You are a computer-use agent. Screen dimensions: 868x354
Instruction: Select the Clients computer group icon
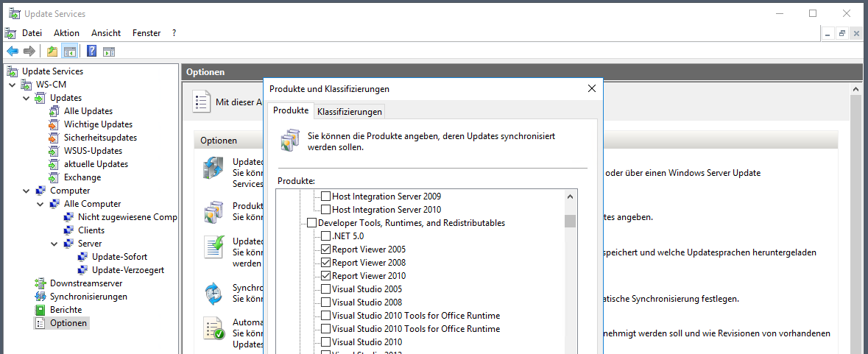point(68,230)
